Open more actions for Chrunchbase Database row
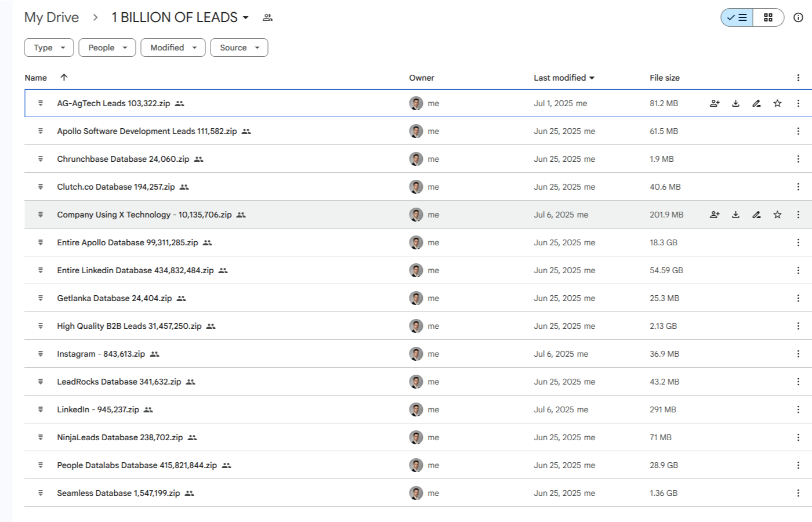This screenshot has width=812, height=522. (798, 159)
